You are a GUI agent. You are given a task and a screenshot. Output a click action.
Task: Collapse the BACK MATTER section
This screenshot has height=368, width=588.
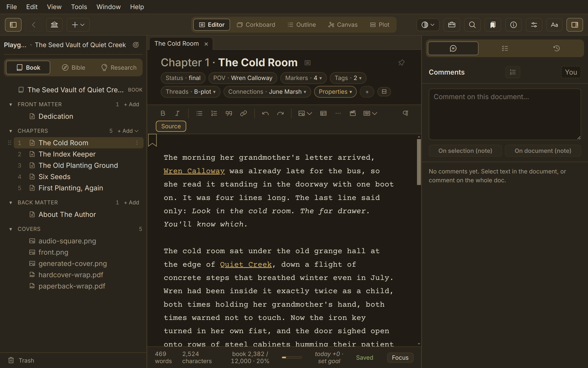pyautogui.click(x=11, y=203)
